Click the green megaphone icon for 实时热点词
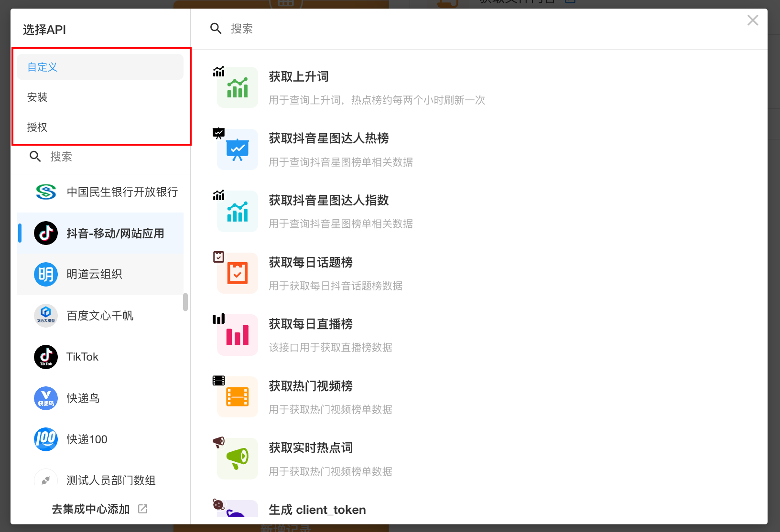Screen dimensions: 780x532 click(238, 459)
